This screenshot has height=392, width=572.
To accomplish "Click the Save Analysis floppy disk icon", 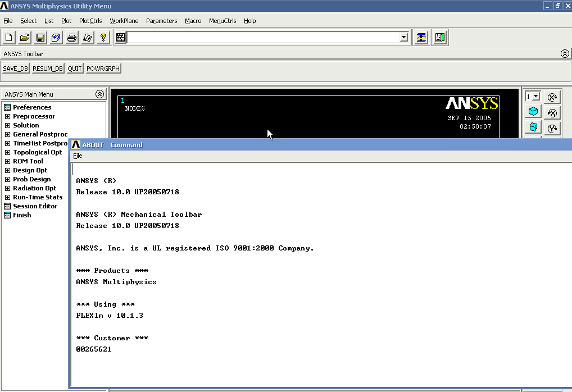I will tap(40, 38).
